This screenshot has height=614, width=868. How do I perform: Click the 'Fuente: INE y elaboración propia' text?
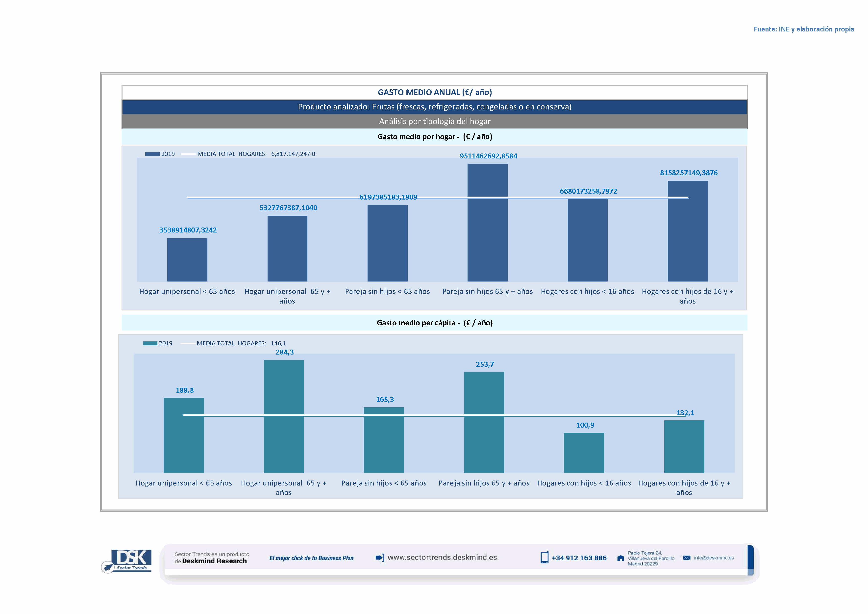[x=803, y=29]
